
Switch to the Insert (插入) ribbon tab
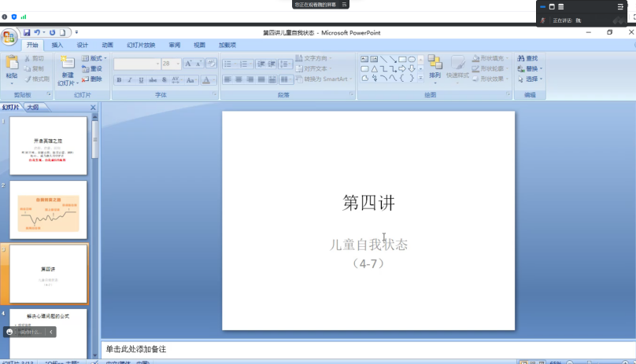coord(57,45)
